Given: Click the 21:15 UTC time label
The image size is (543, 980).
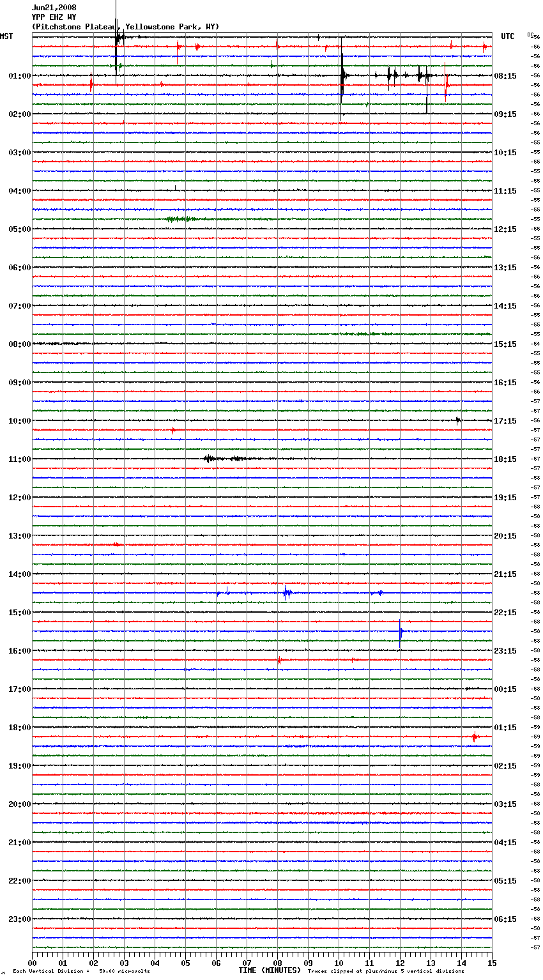Looking at the screenshot, I should tap(505, 574).
